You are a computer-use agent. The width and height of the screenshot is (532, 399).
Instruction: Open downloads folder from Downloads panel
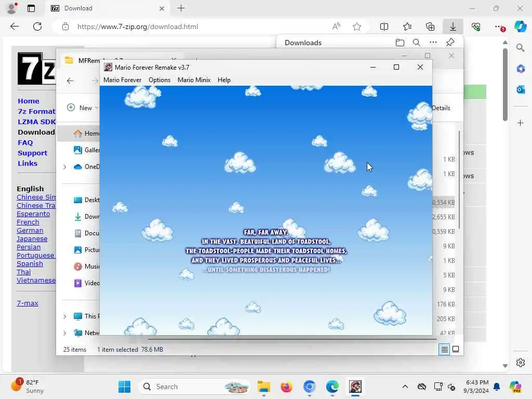click(x=400, y=43)
